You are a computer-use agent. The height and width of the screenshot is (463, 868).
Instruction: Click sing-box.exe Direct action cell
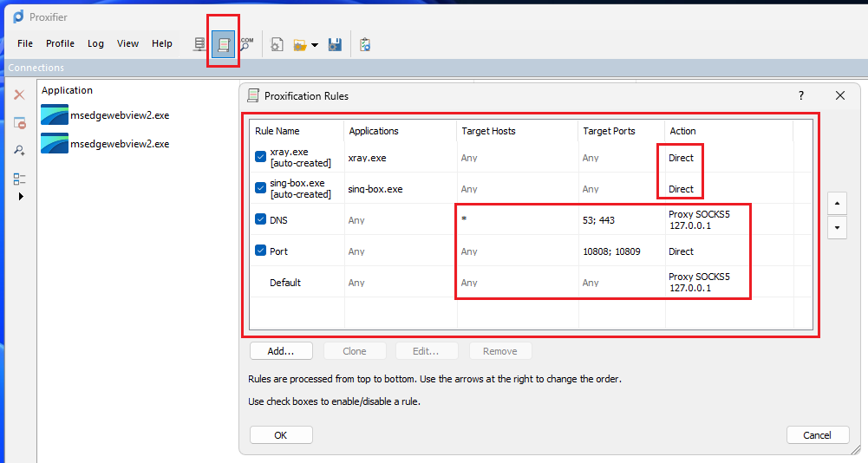(681, 189)
